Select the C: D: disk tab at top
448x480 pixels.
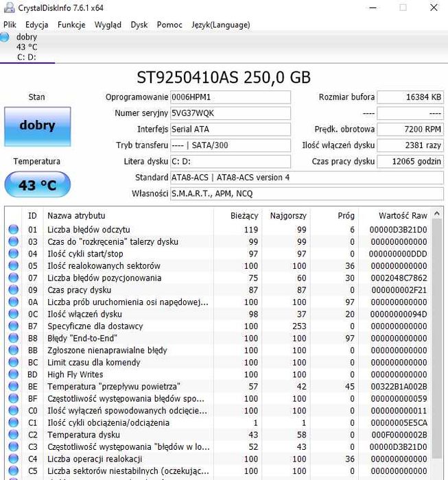(x=27, y=47)
